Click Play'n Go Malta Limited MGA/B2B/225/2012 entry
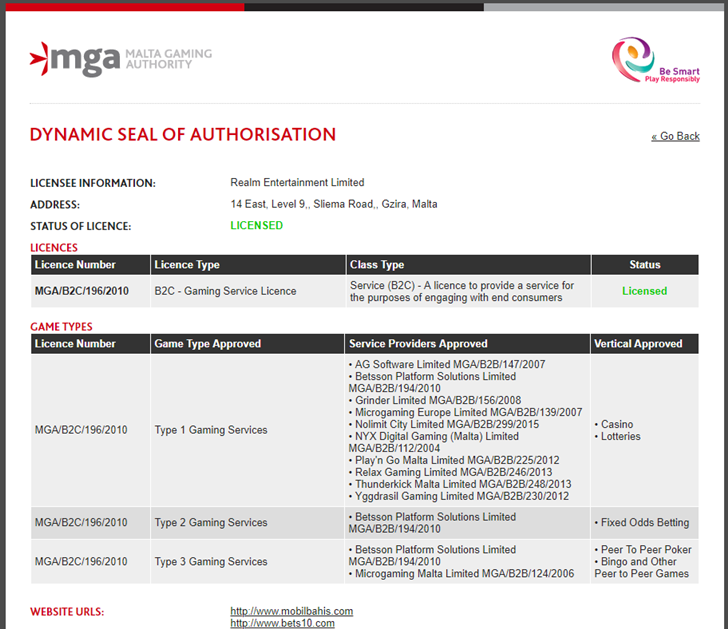The image size is (728, 629). click(454, 460)
